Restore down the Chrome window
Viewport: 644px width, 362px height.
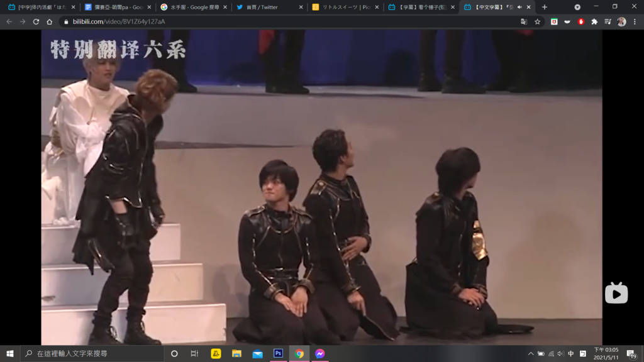point(615,6)
